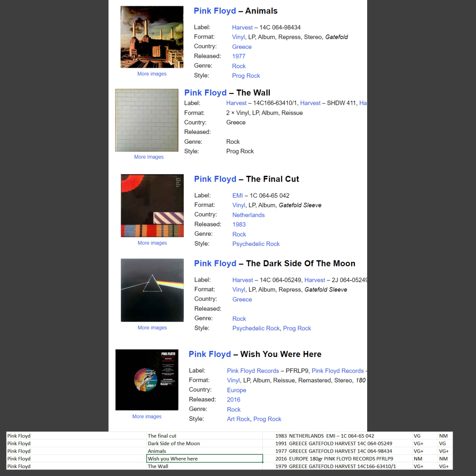Open Rock genre link for Animals
This screenshot has width=476, height=476.
click(x=239, y=66)
